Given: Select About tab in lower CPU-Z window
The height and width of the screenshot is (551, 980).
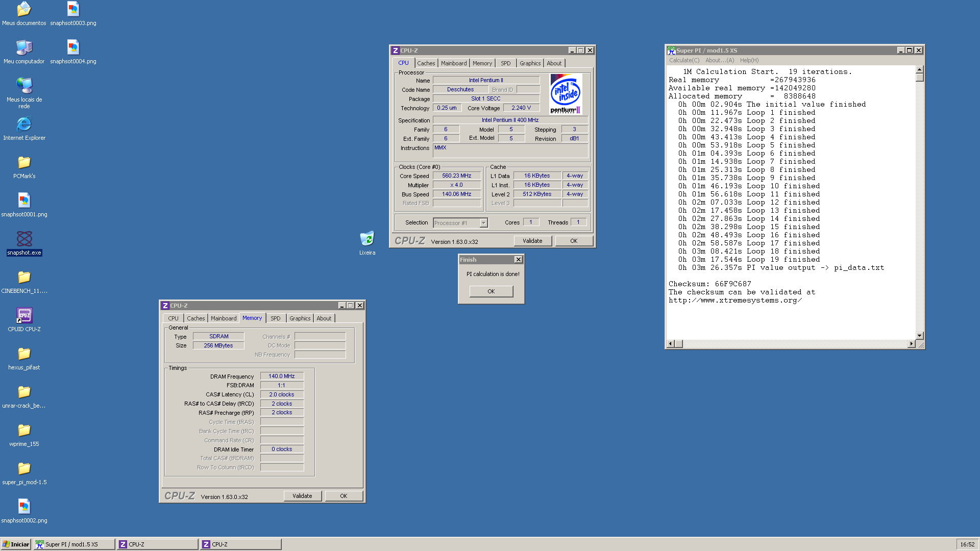Looking at the screenshot, I should 324,318.
